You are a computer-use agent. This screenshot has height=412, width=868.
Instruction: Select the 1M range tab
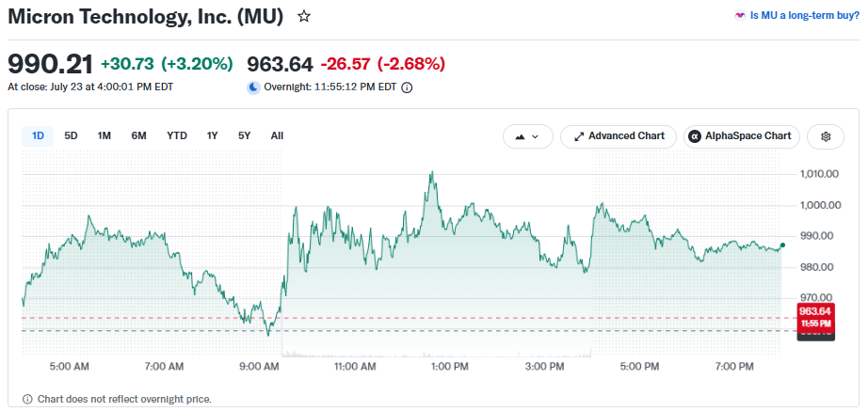click(104, 136)
